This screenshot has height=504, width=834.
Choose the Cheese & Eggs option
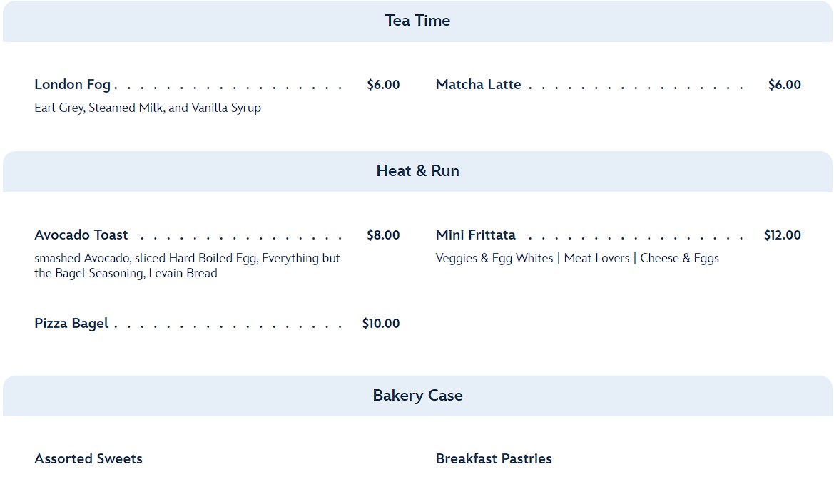coord(679,259)
